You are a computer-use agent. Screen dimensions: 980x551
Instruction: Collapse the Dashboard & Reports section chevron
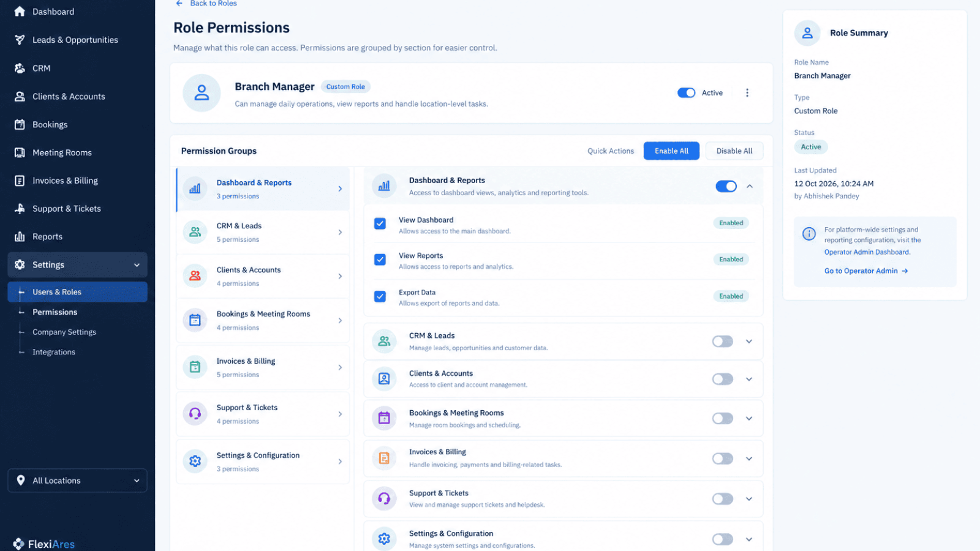pyautogui.click(x=749, y=186)
